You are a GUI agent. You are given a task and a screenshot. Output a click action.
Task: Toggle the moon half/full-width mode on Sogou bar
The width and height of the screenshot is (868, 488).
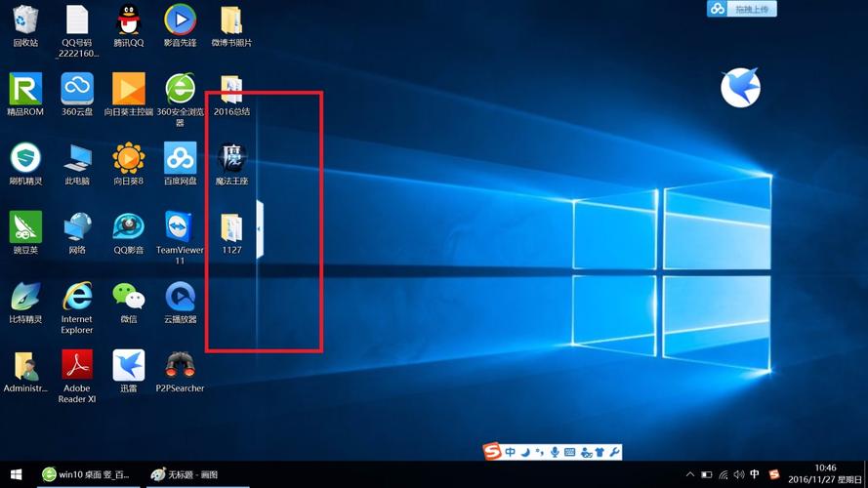point(525,452)
